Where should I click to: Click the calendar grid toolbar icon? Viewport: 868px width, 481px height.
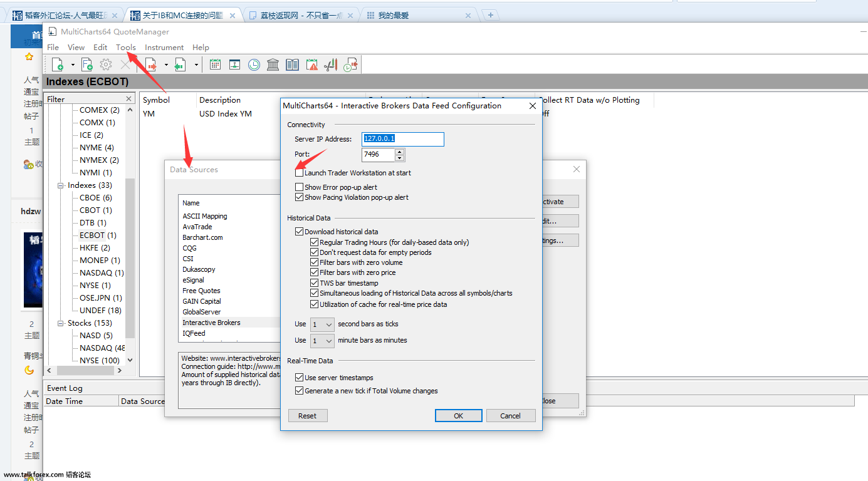tap(215, 64)
